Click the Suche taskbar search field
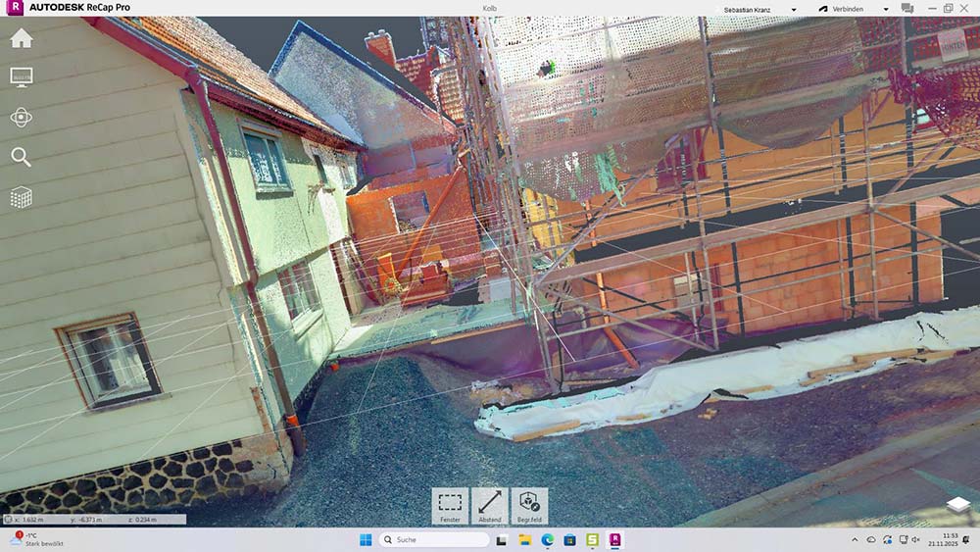The image size is (980, 552). coord(434,539)
